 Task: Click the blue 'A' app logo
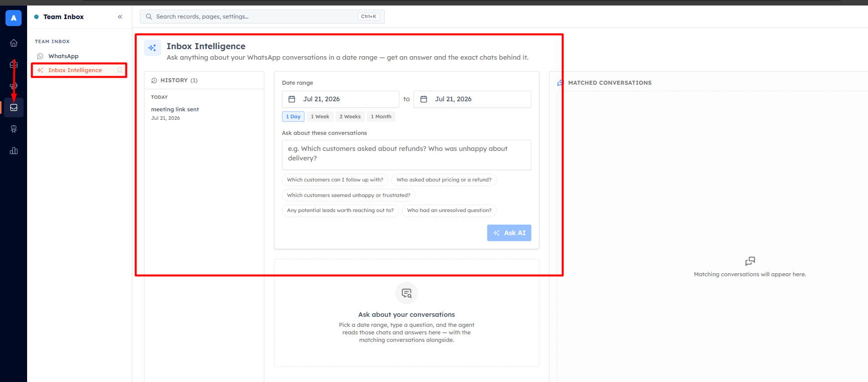coord(14,18)
